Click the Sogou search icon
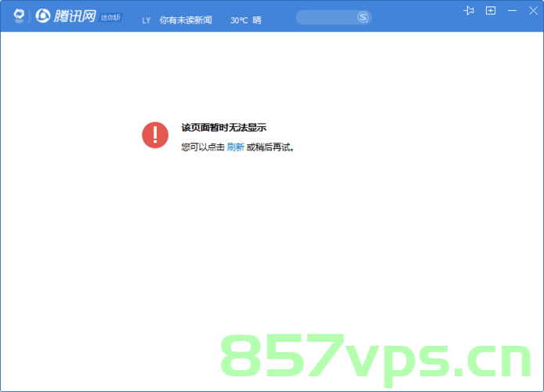 (363, 17)
